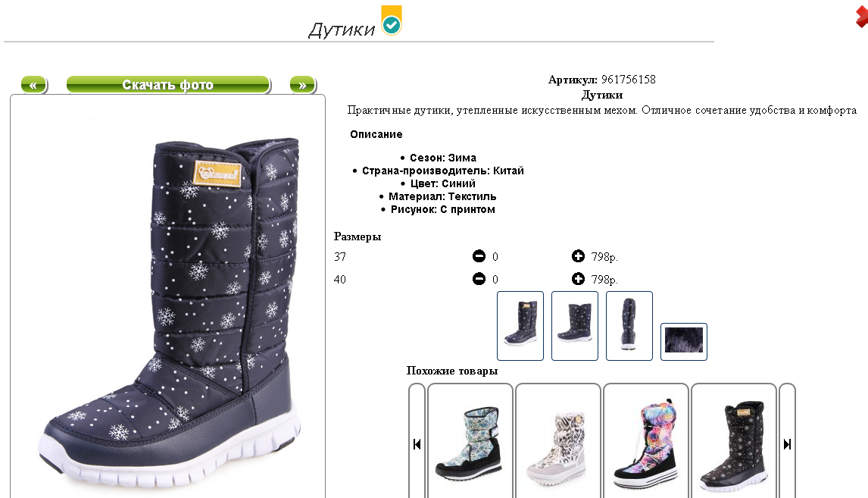The height and width of the screenshot is (498, 868).
Task: Select second thumbnail showing side view
Action: point(575,326)
